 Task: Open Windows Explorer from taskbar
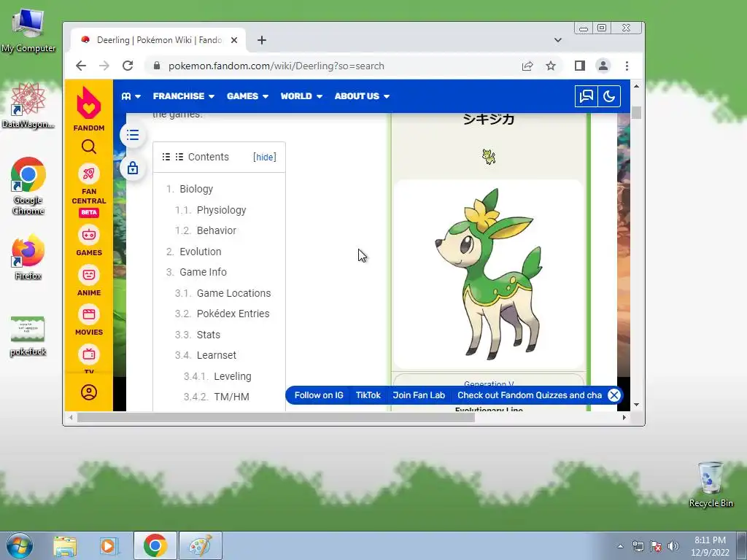point(65,545)
